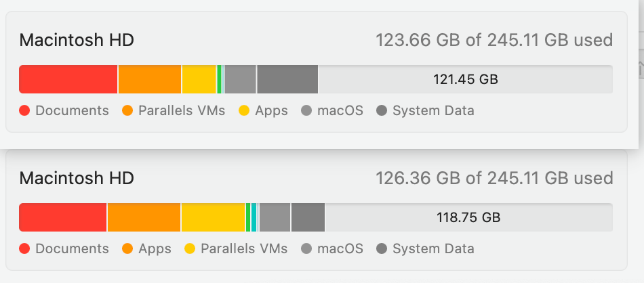Click the yellow Parallels VMs segment in the 126.36 GB bar

coord(213,217)
